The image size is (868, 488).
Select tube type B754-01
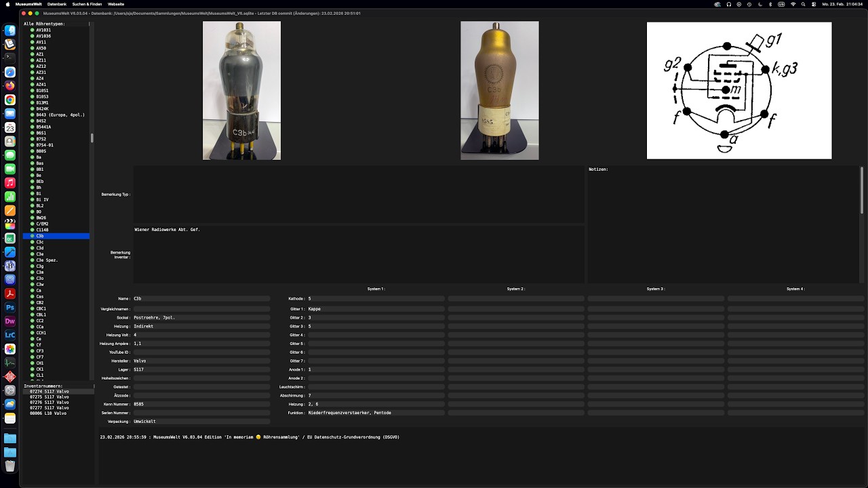(x=56, y=145)
